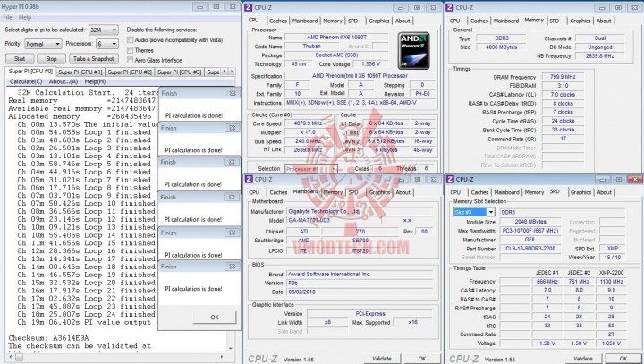644x364 pixels.
Task: Open About tab in Memory CPU-Z window
Action: pos(604,21)
